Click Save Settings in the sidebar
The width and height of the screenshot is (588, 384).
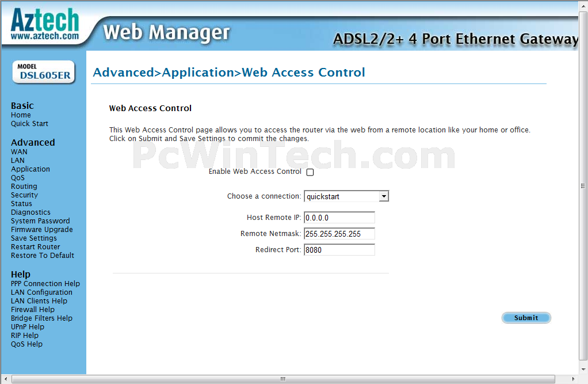34,238
